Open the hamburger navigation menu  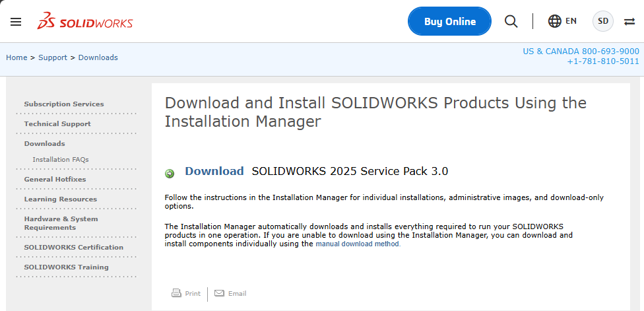pyautogui.click(x=16, y=22)
